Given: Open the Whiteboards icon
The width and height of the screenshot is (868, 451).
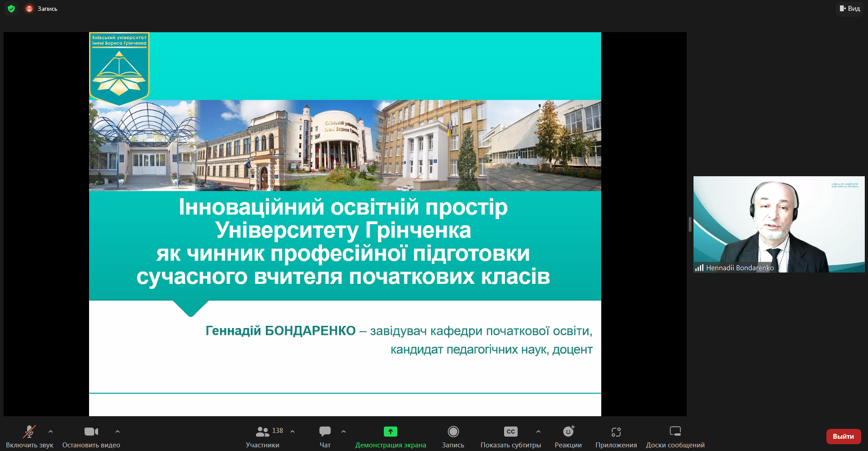Looking at the screenshot, I should (675, 432).
